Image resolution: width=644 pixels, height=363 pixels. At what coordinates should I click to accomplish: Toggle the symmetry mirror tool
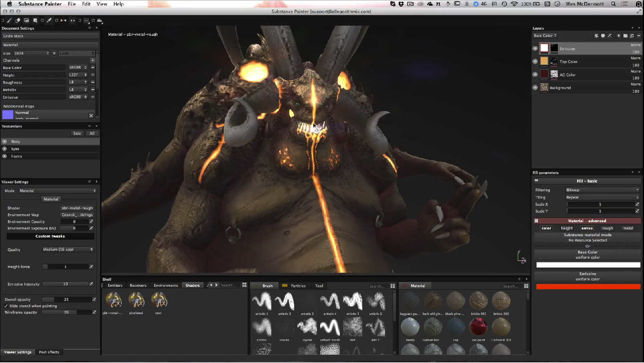(63, 20)
